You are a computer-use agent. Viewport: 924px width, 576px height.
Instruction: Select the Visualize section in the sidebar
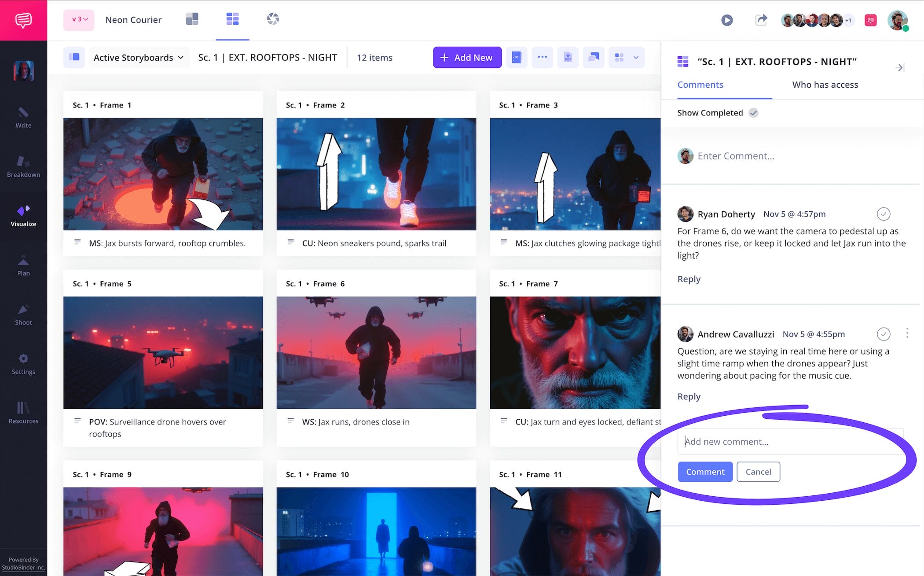23,216
